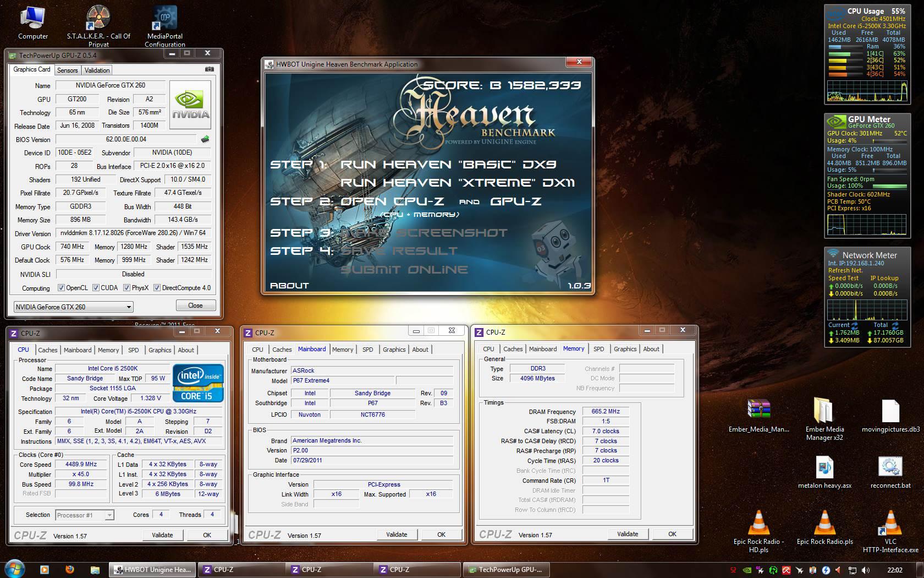
Task: Click Validate in right CPU-Z Memory window
Action: tap(628, 534)
